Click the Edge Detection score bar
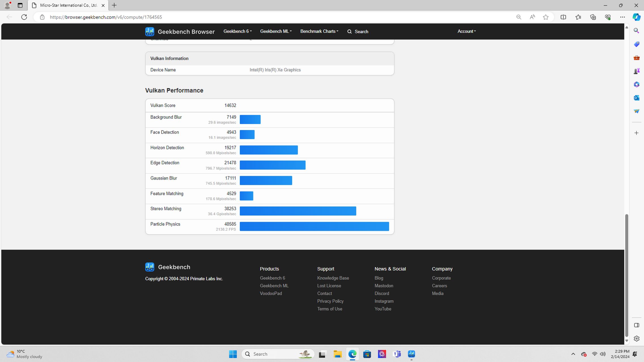This screenshot has width=644, height=362. (273, 165)
